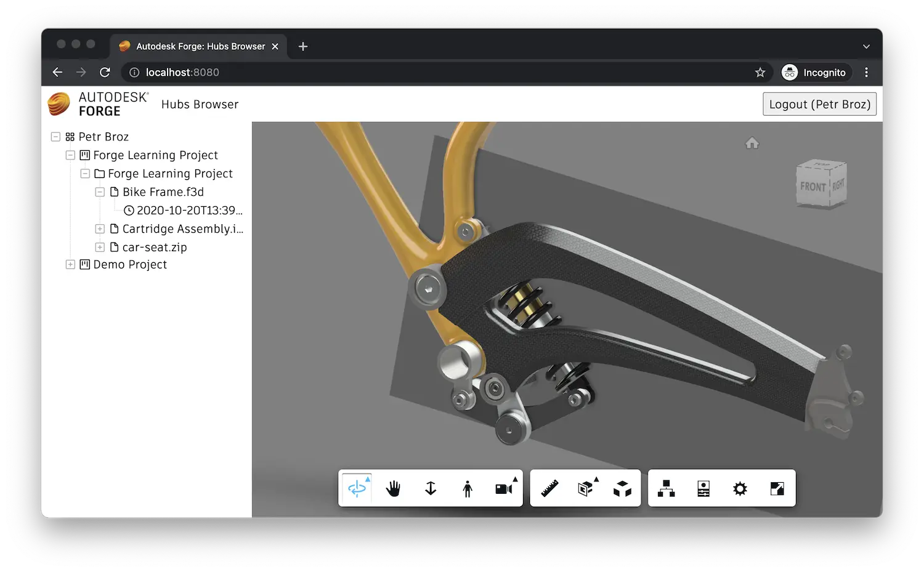The width and height of the screenshot is (924, 572).
Task: Activate the Measure ruler tool
Action: [x=549, y=489]
